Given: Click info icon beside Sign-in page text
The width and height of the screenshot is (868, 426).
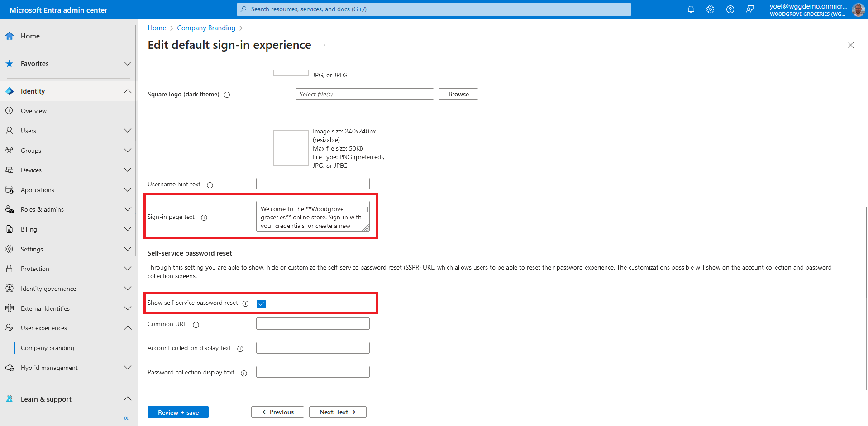Looking at the screenshot, I should pos(204,218).
